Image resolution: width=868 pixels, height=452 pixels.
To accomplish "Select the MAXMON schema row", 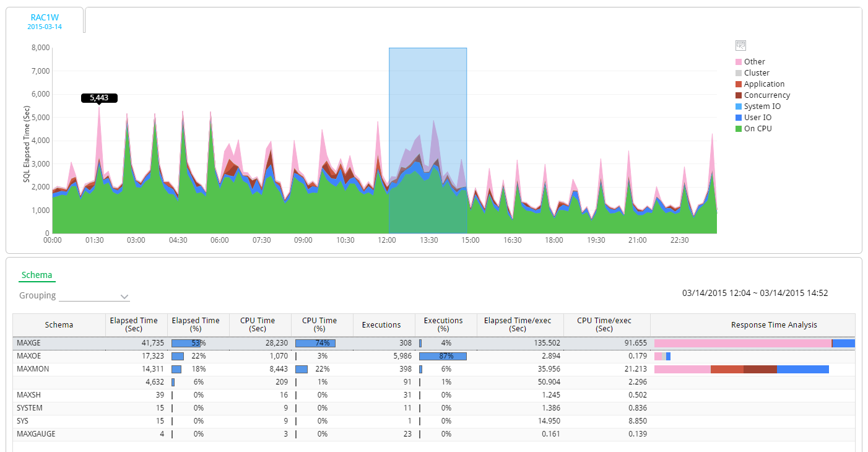I will 434,369.
